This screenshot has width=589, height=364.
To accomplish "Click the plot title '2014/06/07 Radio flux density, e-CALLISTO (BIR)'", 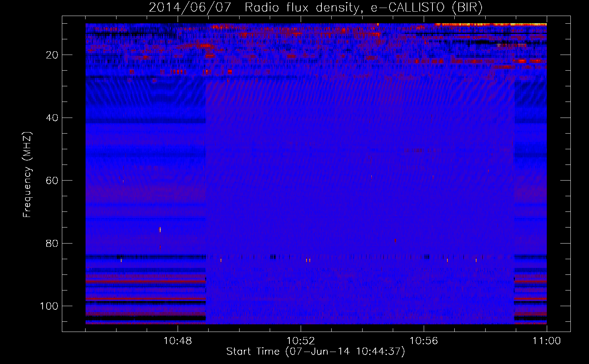I will coord(316,7).
